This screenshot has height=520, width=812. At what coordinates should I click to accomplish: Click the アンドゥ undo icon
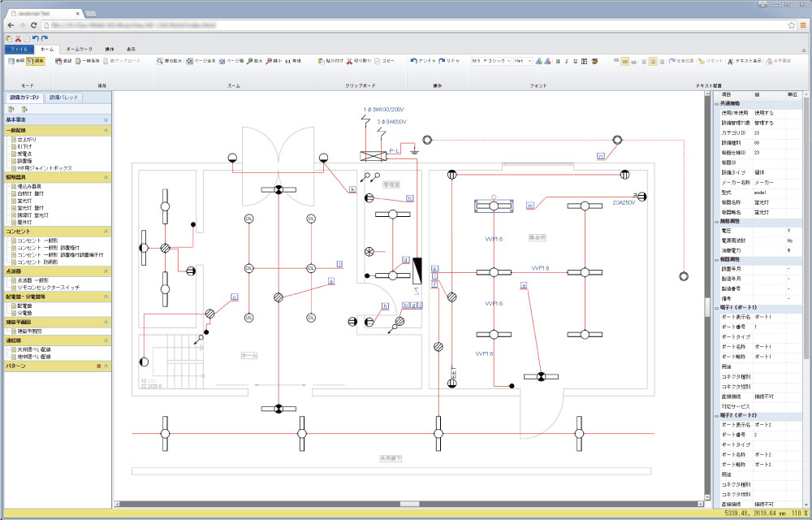(414, 61)
